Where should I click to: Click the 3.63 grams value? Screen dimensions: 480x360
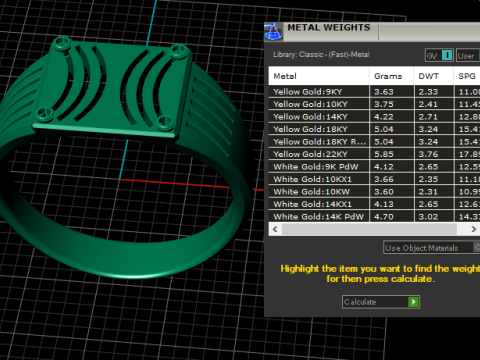click(384, 92)
